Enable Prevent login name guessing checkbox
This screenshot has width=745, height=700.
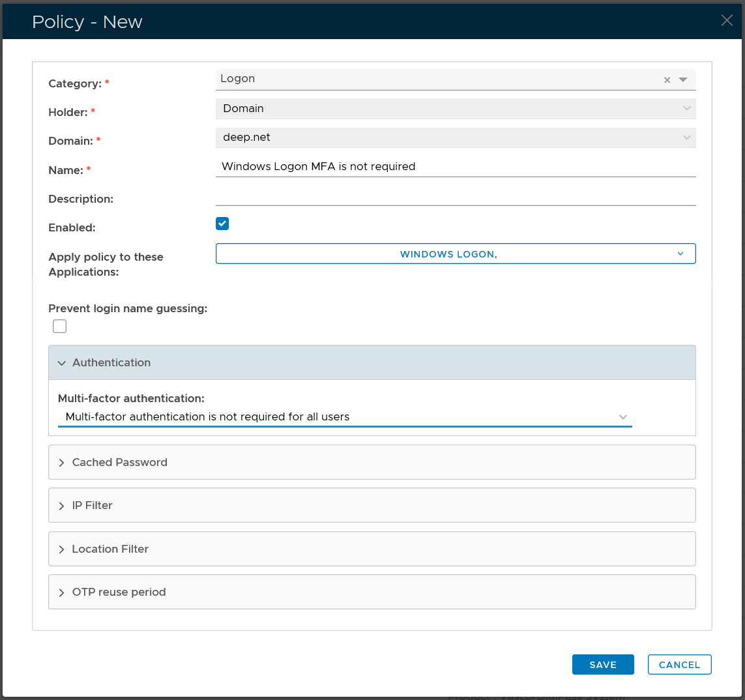(60, 326)
